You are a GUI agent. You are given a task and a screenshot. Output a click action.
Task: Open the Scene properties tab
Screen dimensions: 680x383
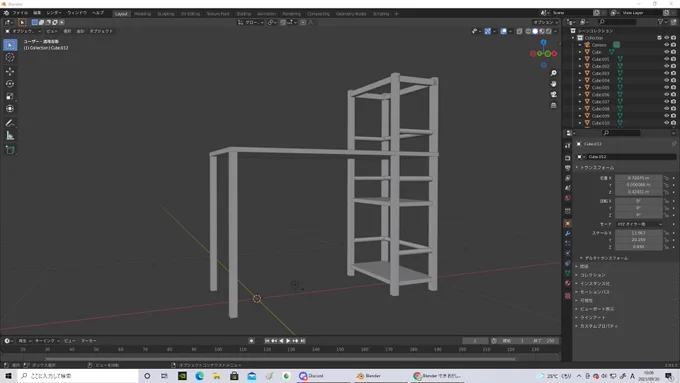click(x=567, y=188)
